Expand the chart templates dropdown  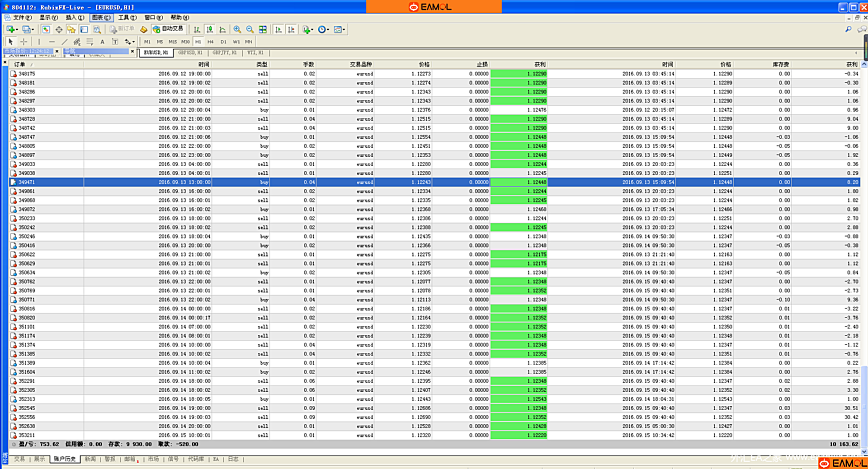(x=344, y=30)
